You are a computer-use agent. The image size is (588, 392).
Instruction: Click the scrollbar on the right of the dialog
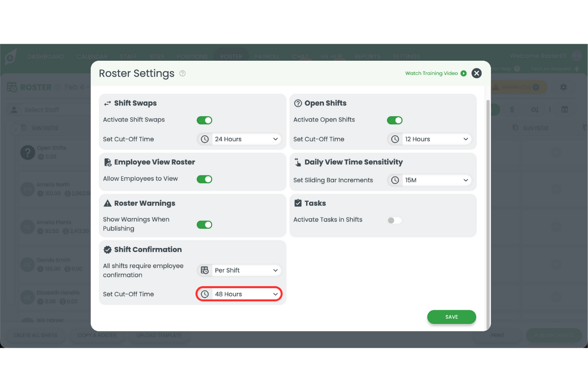pyautogui.click(x=487, y=196)
